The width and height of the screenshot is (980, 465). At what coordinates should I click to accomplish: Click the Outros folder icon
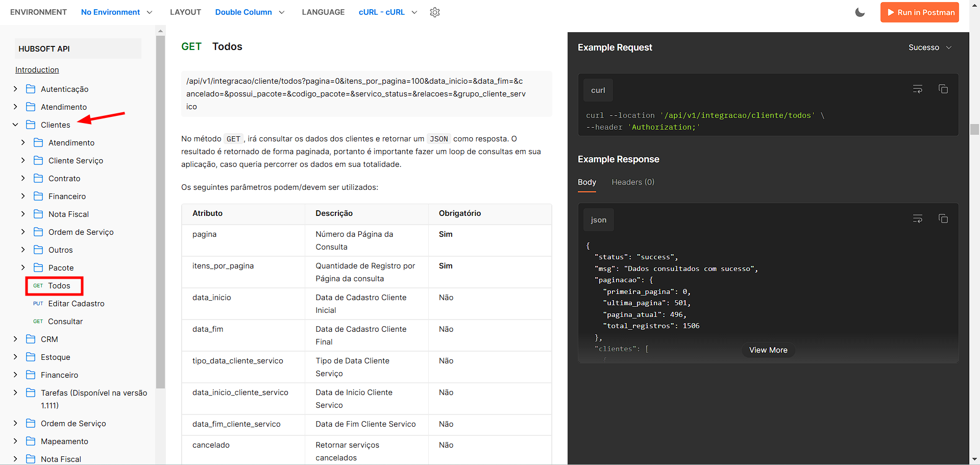click(38, 250)
